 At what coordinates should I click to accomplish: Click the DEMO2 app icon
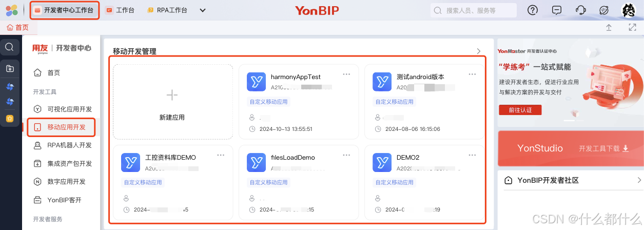pos(382,162)
